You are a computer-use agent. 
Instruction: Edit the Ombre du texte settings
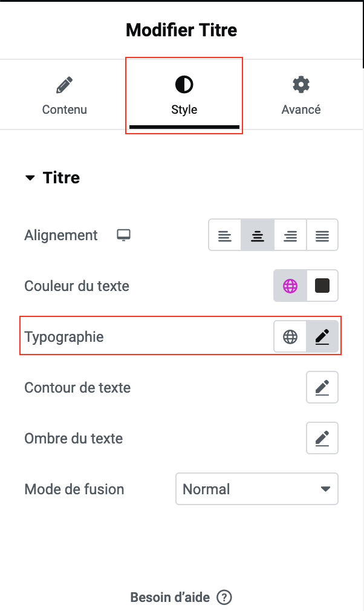[322, 439]
